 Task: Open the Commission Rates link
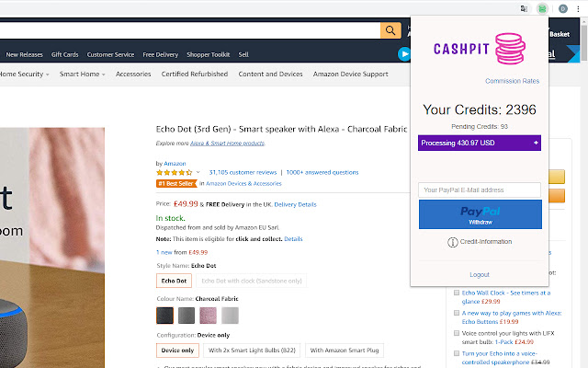point(513,81)
